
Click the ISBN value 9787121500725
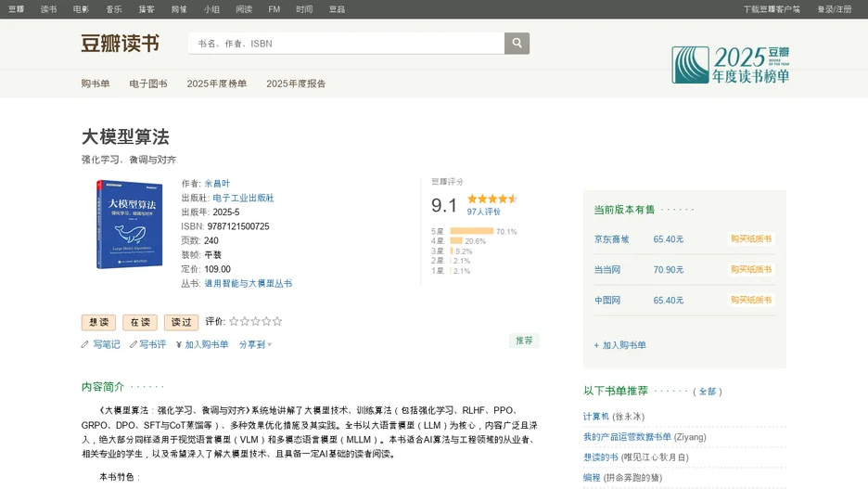(x=238, y=226)
